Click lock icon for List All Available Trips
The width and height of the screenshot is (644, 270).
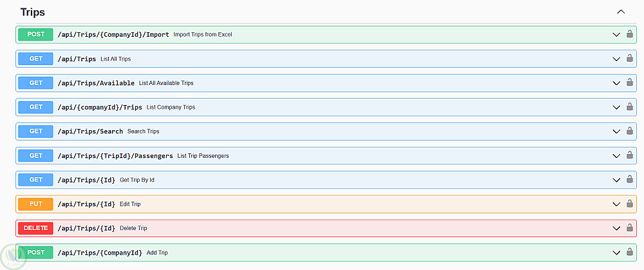tap(630, 82)
